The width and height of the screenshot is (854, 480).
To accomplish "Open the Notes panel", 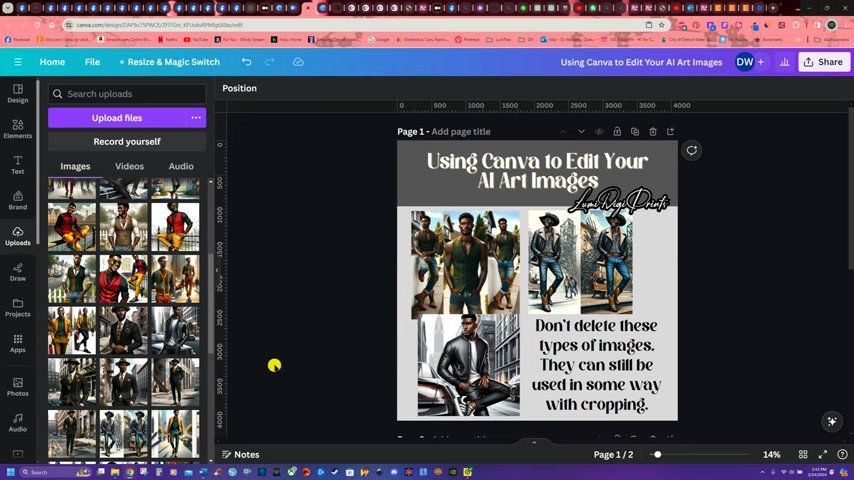I will pyautogui.click(x=241, y=454).
